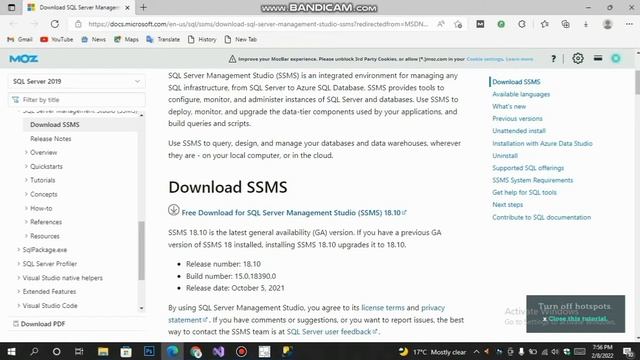This screenshot has width=640, height=360.
Task: Open browser settings and more menu
Action: click(x=629, y=24)
